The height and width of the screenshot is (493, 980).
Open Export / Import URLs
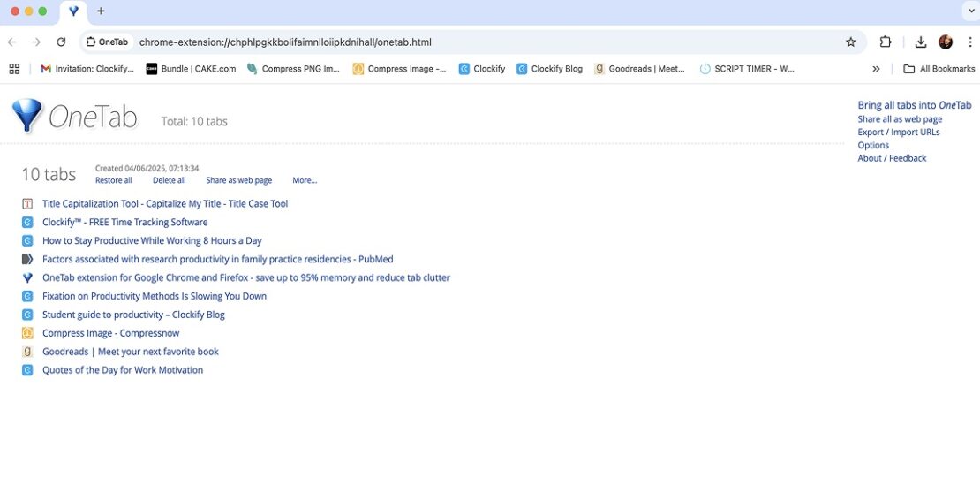898,132
